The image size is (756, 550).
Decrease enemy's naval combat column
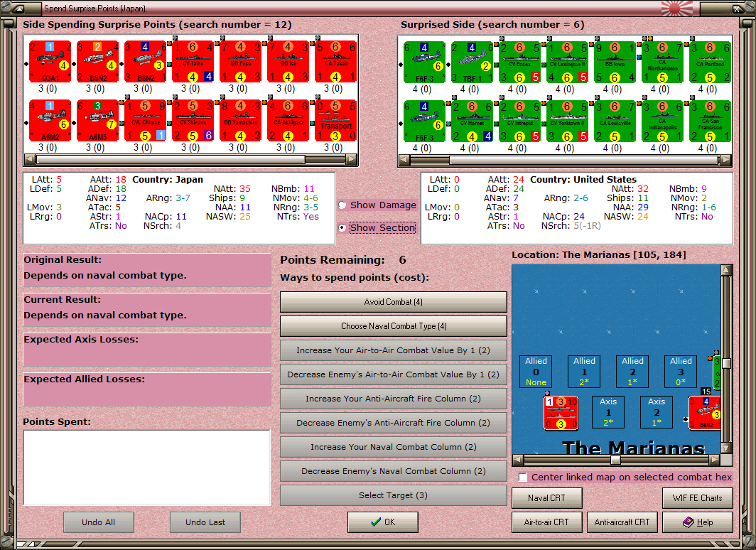pyautogui.click(x=393, y=471)
